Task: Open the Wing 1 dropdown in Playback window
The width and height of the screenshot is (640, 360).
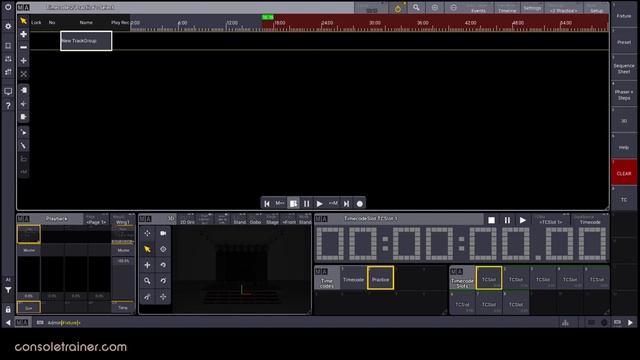Action: [x=122, y=220]
